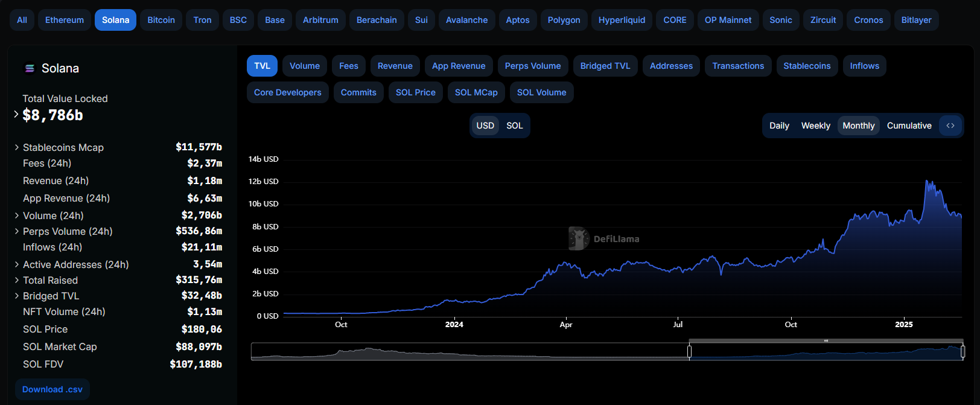Toggle the TVL chart metric
Screen dimensions: 980x405
click(x=262, y=66)
